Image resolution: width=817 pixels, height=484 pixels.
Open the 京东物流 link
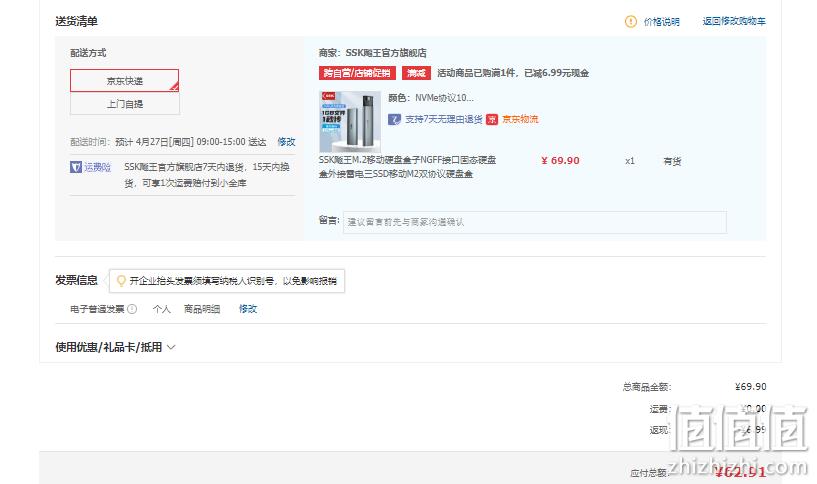(x=520, y=119)
